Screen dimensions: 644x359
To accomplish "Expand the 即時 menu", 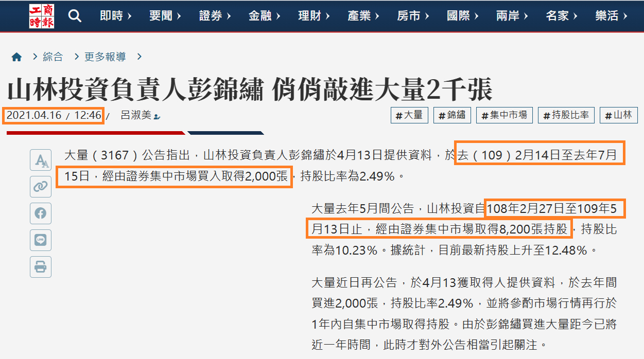I will 115,16.
